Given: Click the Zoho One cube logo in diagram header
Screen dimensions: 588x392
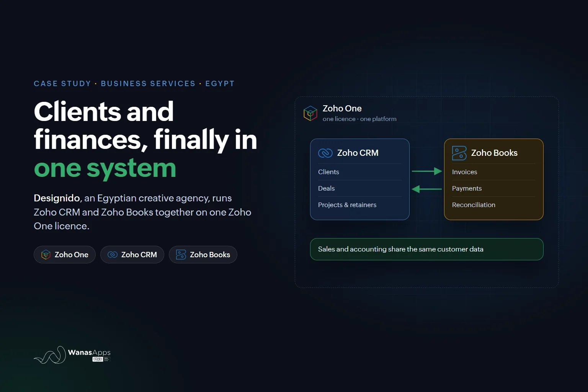Looking at the screenshot, I should click(x=310, y=113).
